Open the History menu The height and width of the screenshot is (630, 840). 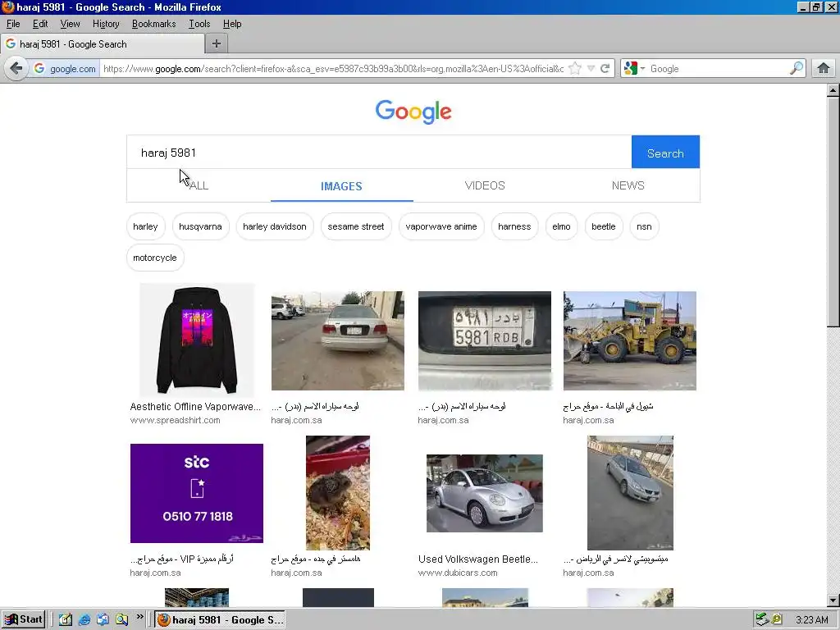(106, 24)
